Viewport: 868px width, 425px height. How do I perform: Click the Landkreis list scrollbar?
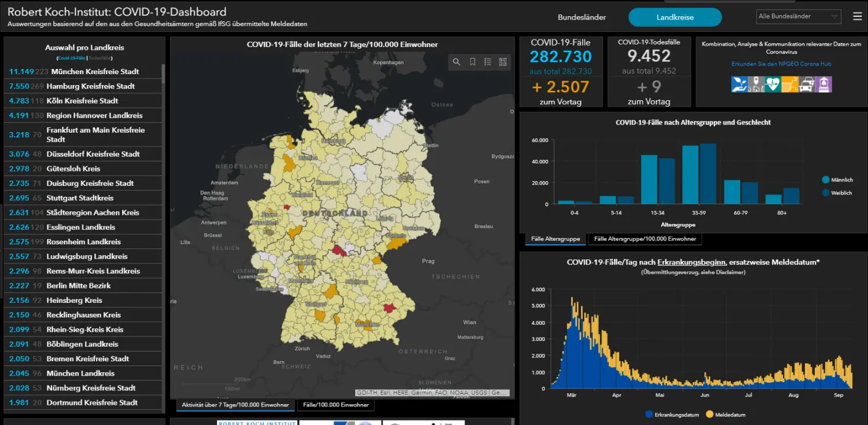163,75
